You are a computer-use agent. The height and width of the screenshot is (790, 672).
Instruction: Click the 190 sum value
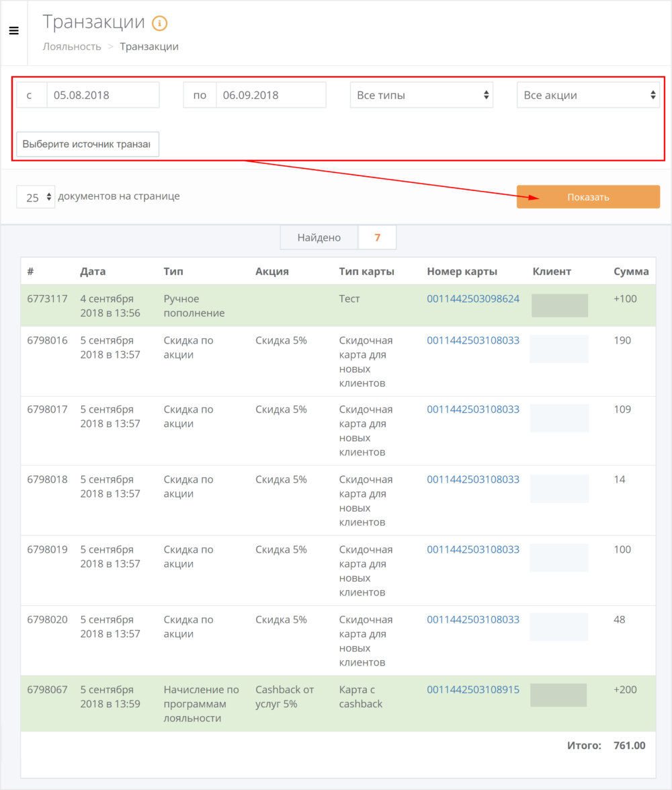pos(622,341)
